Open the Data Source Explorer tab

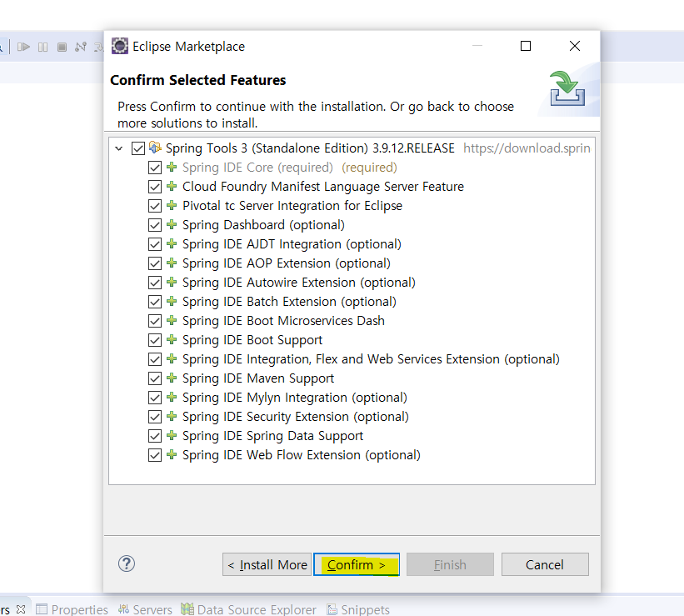coord(248,609)
